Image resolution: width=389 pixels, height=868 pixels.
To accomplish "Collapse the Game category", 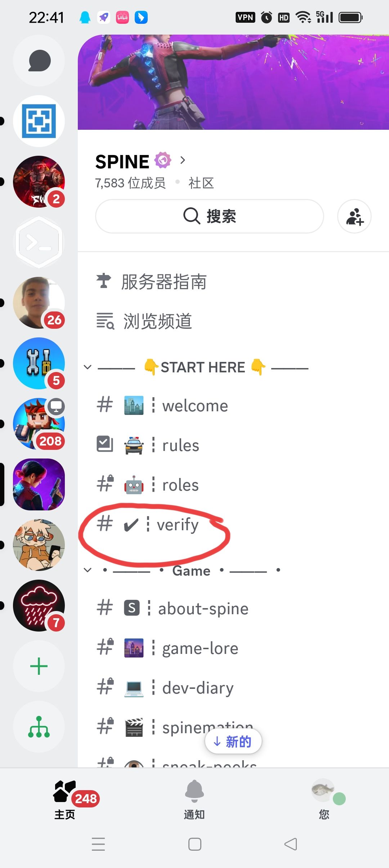I will point(182,570).
